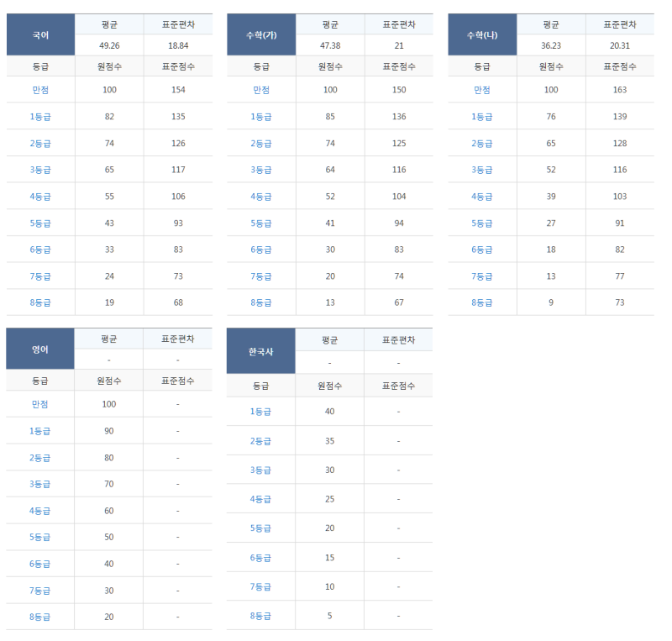
Task: Click the 8등급 link in the 한국사 table
Action: point(260,616)
